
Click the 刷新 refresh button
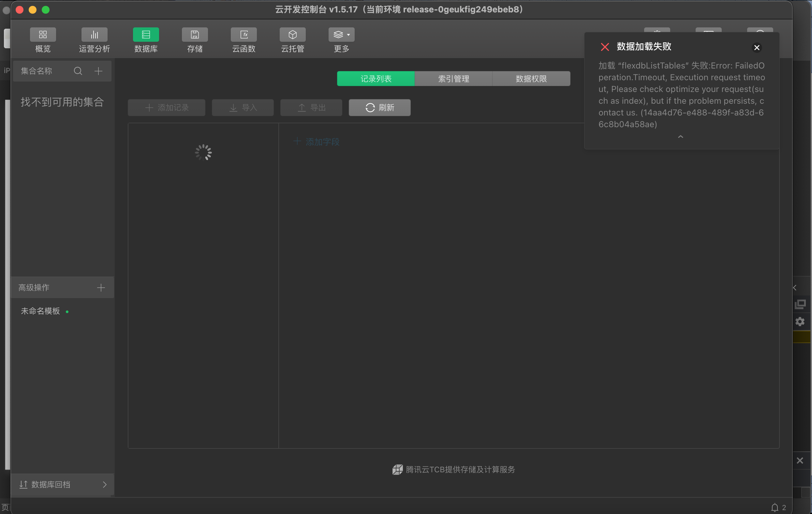tap(379, 108)
